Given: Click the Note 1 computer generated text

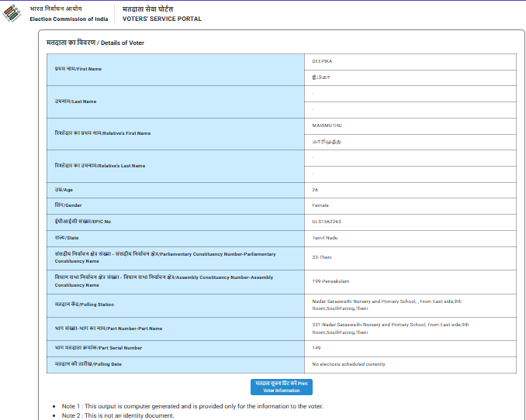Looking at the screenshot, I should [x=192, y=406].
